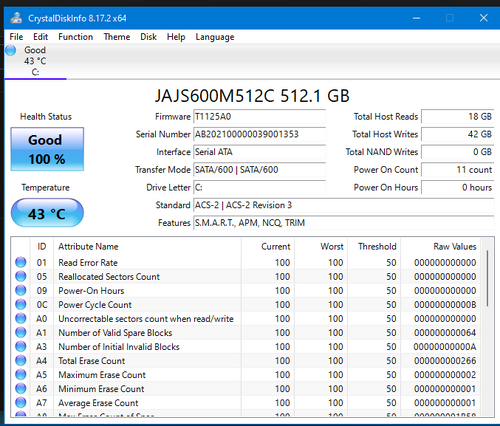Click raw value 000000000002

[445, 375]
